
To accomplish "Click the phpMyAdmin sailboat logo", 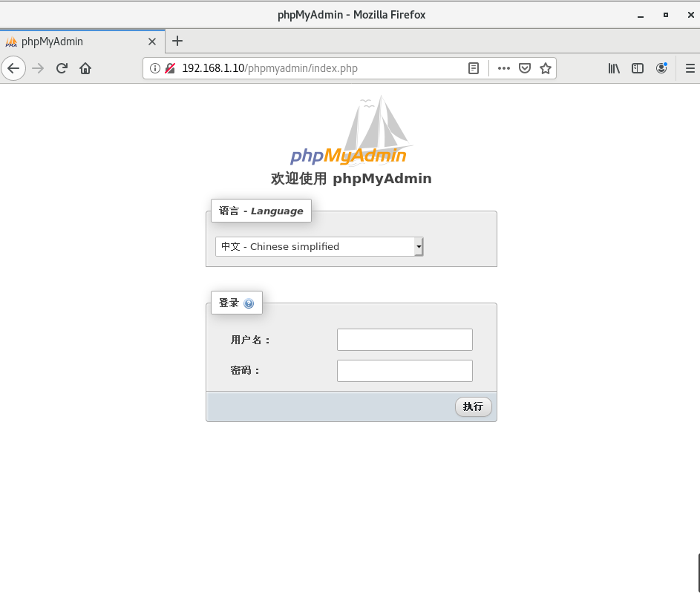I will [x=351, y=131].
